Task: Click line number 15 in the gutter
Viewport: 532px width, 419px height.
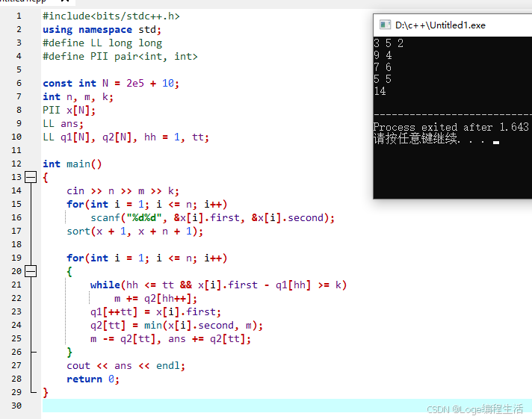Action: (16, 204)
